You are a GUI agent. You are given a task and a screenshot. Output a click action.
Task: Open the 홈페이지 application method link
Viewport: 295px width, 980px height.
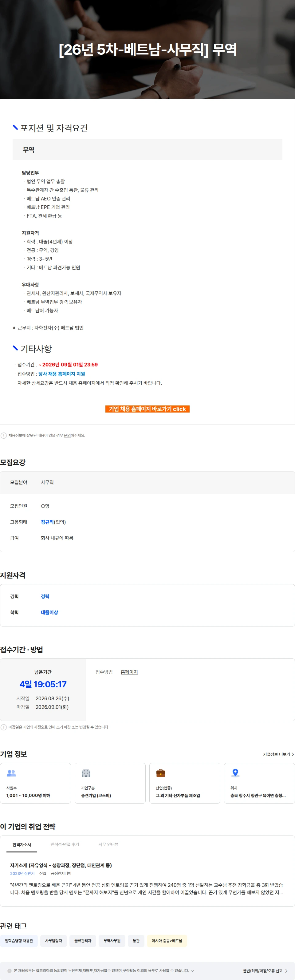point(129,672)
